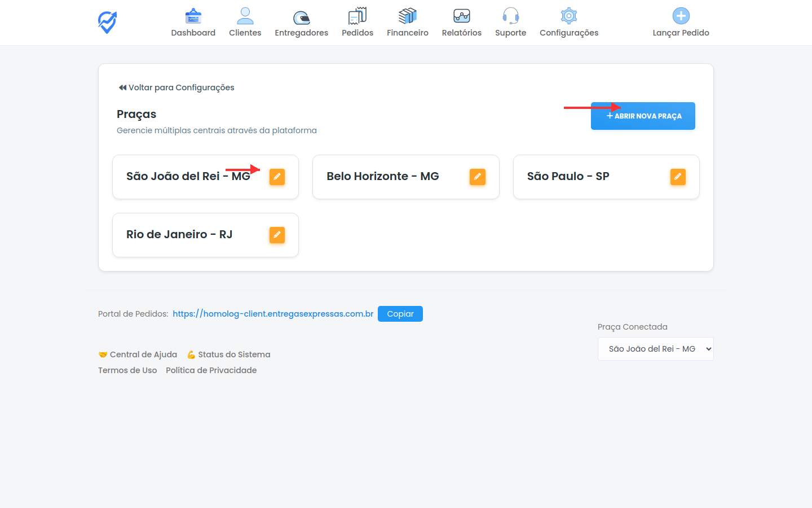Edit the Belo Horizonte - MG praça
Viewport: 812px width, 508px height.
(x=477, y=177)
